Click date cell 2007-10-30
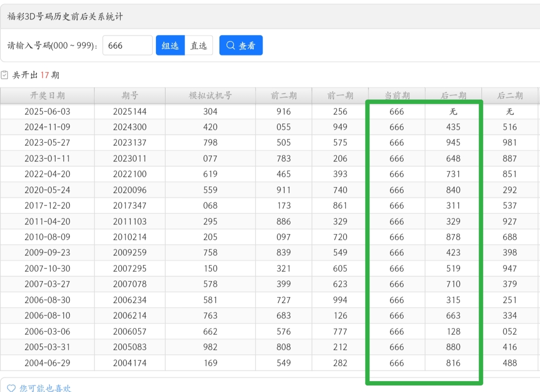The height and width of the screenshot is (392, 540). point(47,268)
